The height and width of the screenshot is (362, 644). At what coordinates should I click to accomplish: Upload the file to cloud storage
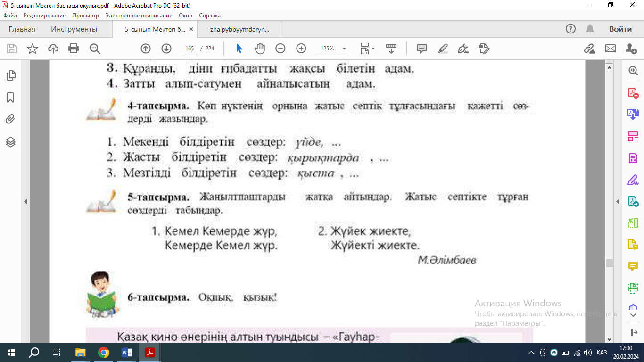point(53,49)
